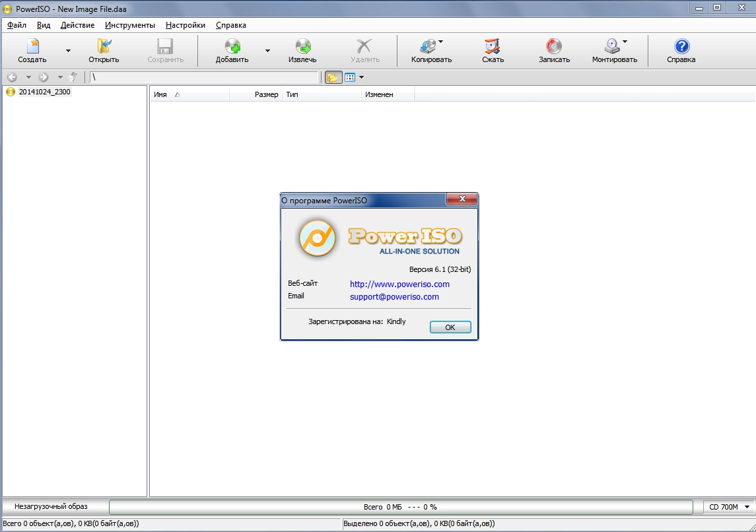Viewport: 756px width, 532px height.
Task: Open the Копировать dropdown arrow
Action: click(x=440, y=42)
